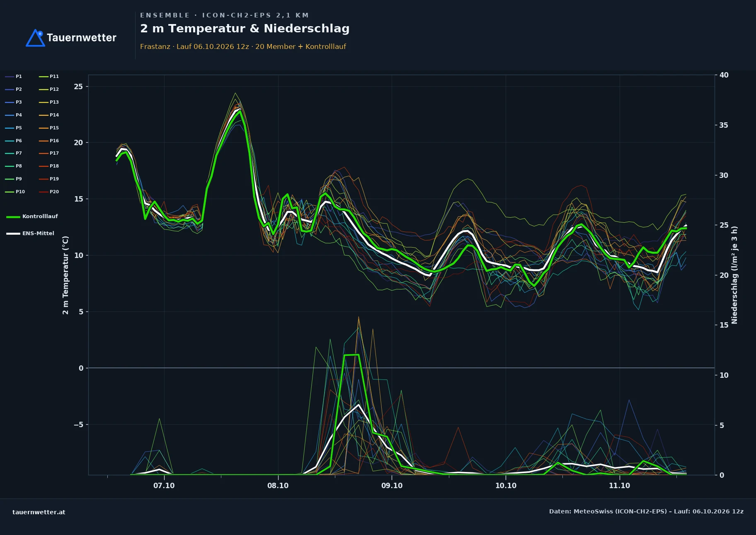
Task: Click the Tauernwetter mountain logo icon
Action: pyautogui.click(x=36, y=38)
